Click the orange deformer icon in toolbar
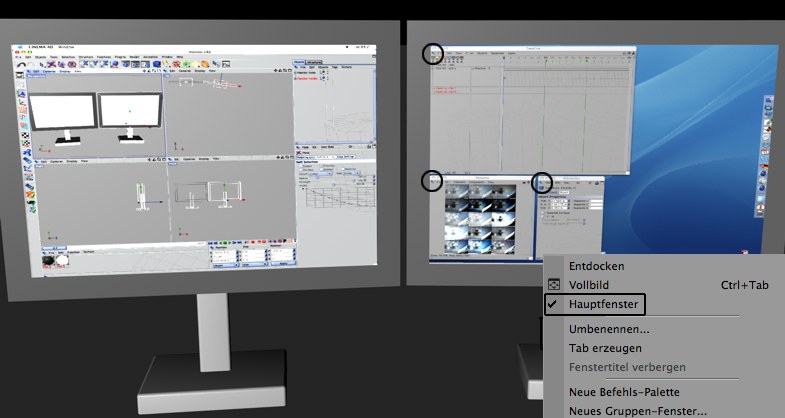Screen dimensions: 785x418 coord(205,64)
